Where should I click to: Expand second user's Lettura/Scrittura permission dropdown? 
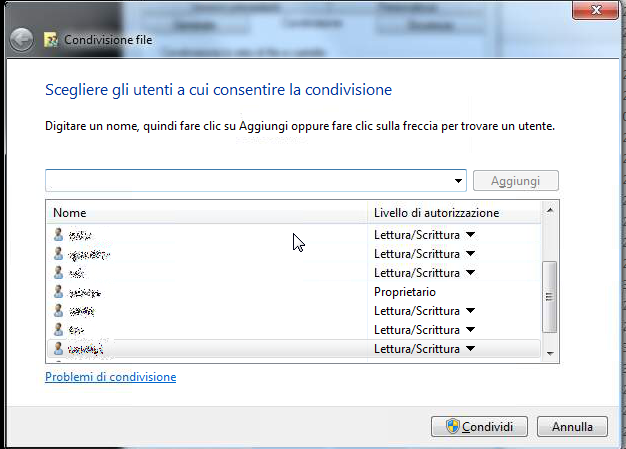tap(471, 253)
